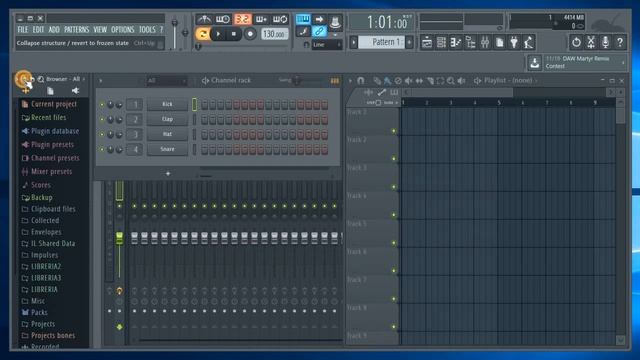Click the scissors audio editor icon
This screenshot has width=640, height=360.
(591, 42)
